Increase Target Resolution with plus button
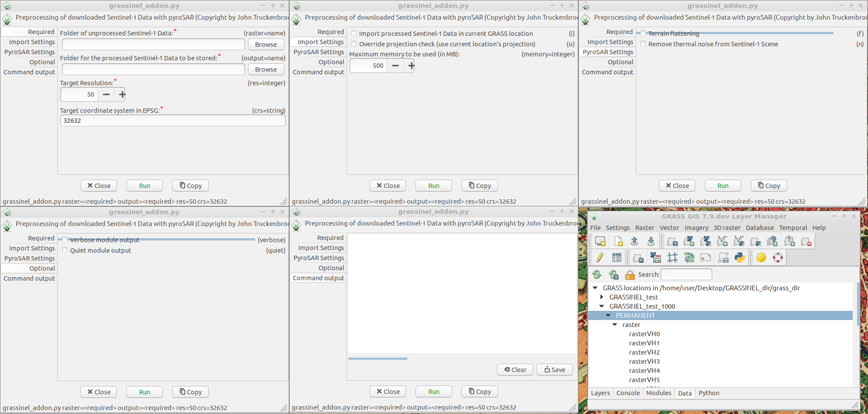Viewport: 868px width, 414px height. tap(122, 94)
